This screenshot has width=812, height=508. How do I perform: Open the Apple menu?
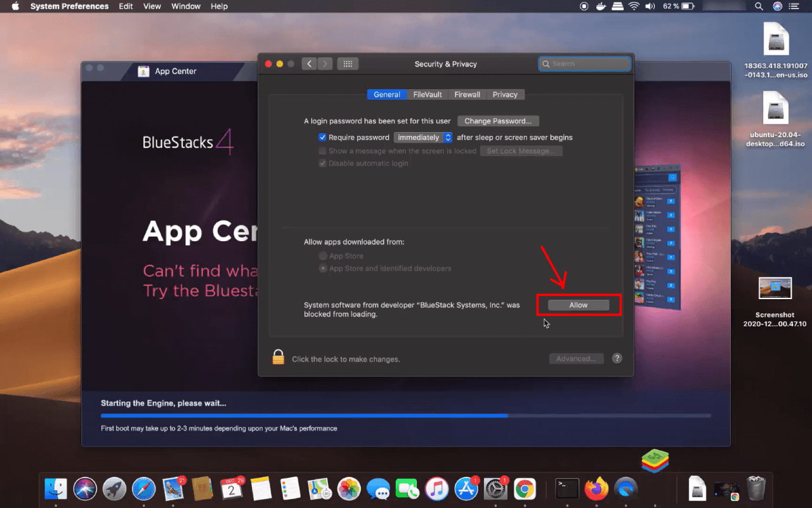coord(15,6)
